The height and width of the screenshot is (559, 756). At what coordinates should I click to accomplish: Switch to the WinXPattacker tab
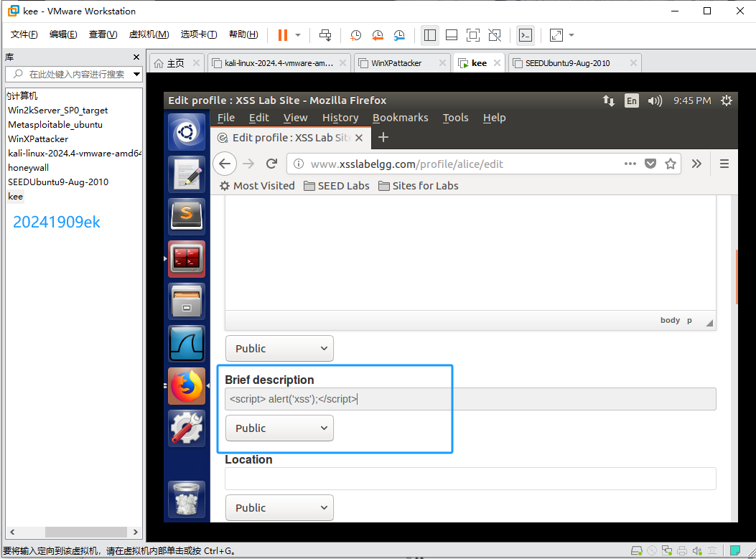[x=396, y=63]
